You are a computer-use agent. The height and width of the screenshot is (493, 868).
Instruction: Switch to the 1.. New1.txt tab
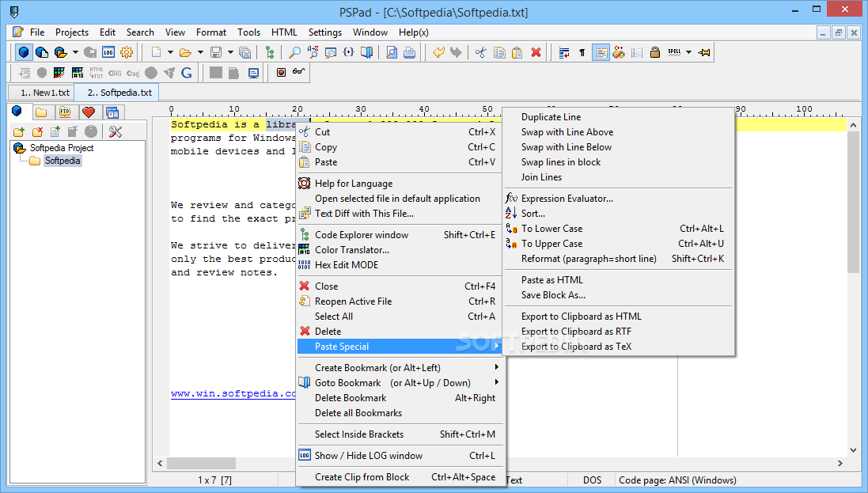pyautogui.click(x=41, y=93)
